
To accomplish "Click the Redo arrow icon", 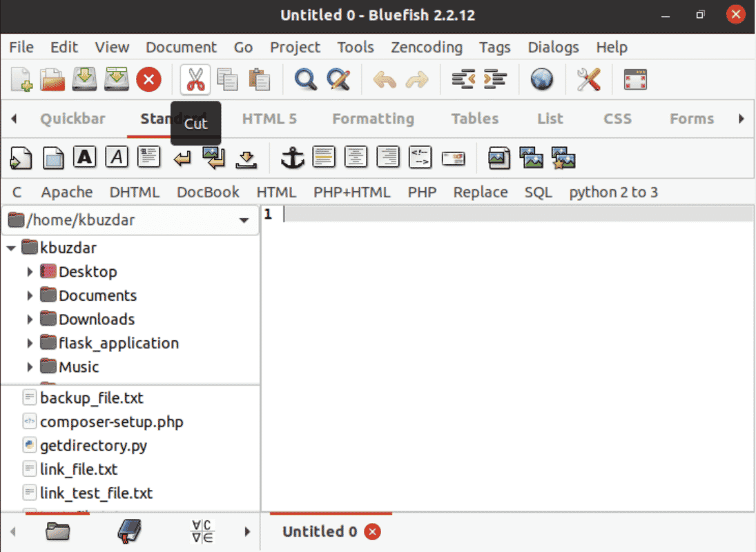I will [x=416, y=79].
